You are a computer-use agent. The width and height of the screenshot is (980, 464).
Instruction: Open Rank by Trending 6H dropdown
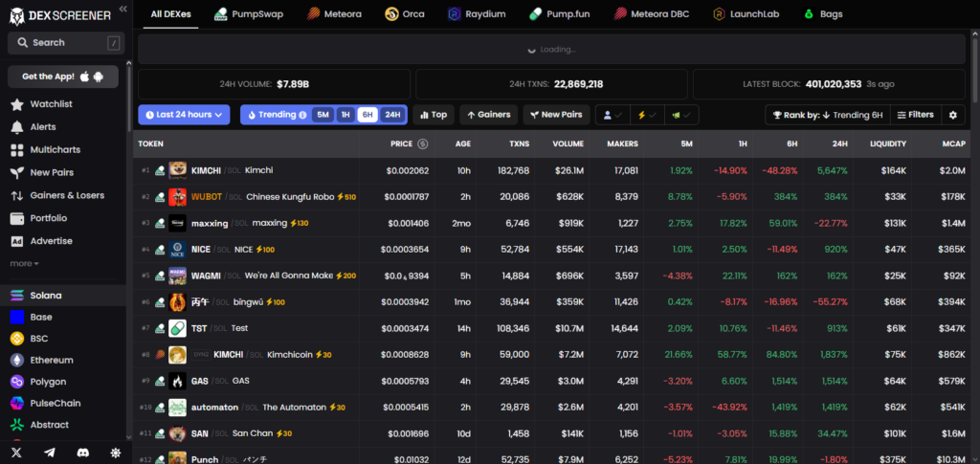[828, 115]
